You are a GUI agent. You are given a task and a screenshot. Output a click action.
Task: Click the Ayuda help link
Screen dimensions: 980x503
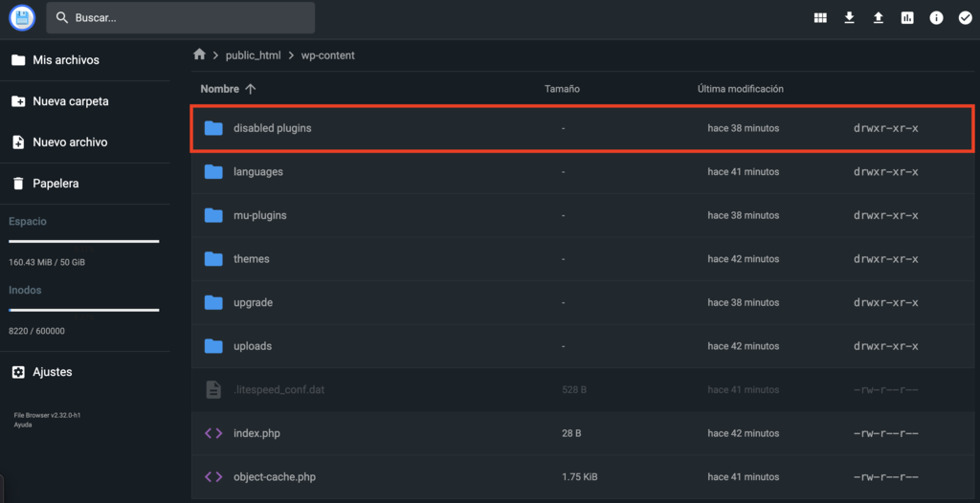22,425
